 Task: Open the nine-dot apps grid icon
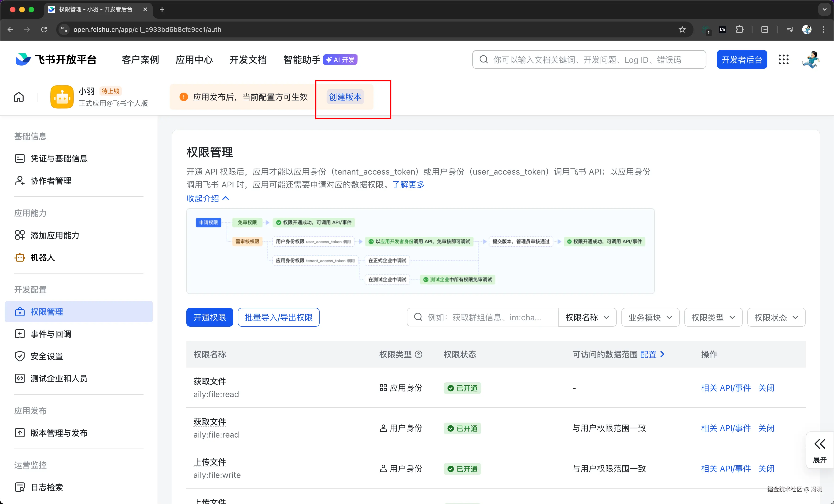point(783,60)
